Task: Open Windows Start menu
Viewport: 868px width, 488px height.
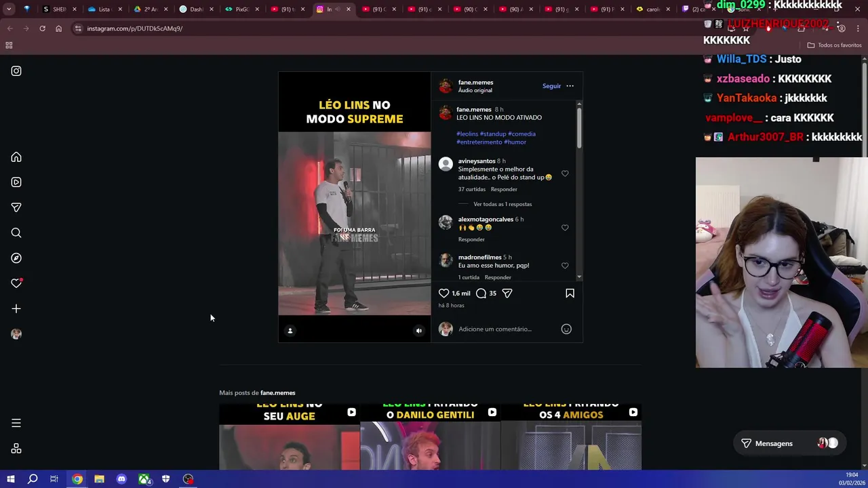Action: pos(10,479)
